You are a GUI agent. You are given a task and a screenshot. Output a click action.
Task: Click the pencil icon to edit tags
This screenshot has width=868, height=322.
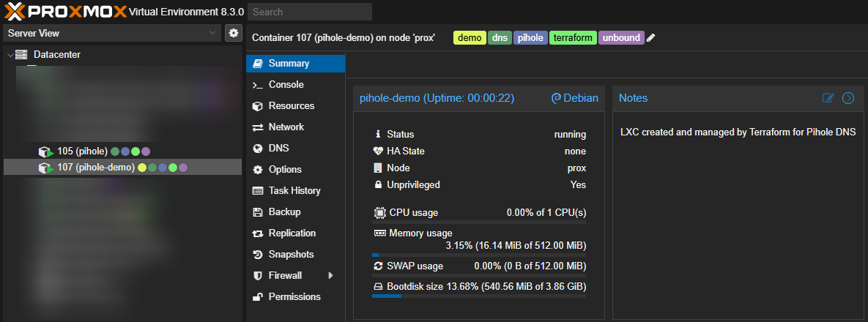[x=651, y=38]
